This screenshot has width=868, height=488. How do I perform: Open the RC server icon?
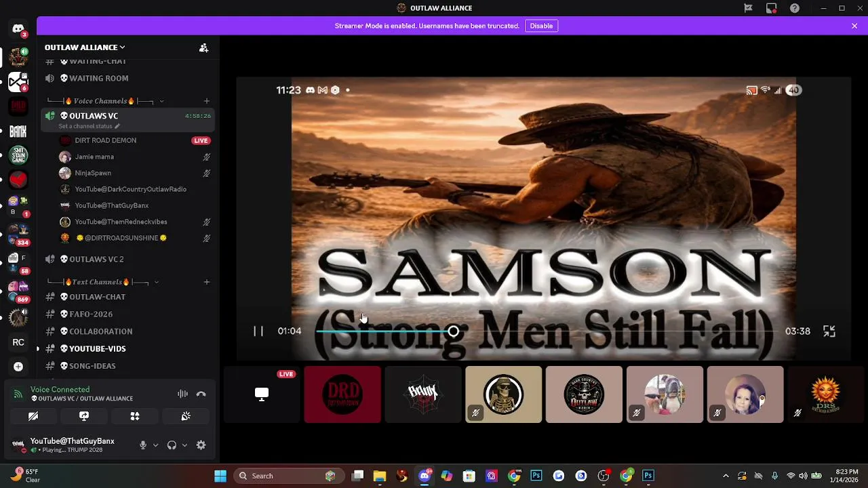click(x=18, y=342)
